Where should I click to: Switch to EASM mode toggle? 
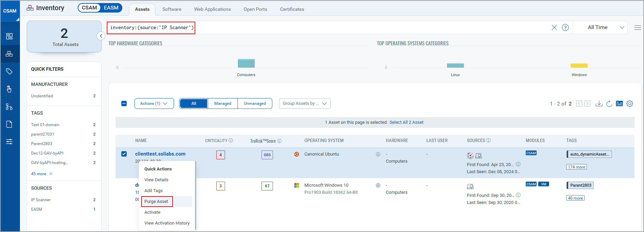(111, 8)
